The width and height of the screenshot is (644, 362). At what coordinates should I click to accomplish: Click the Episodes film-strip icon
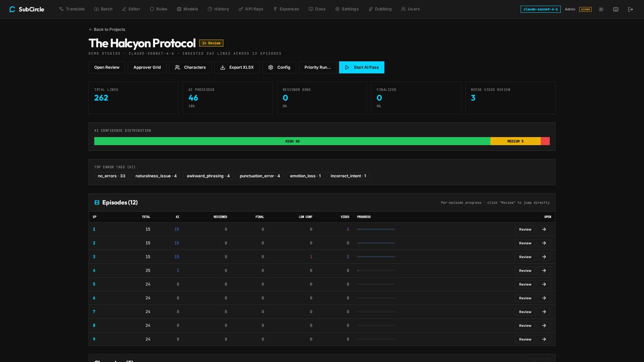point(97,202)
